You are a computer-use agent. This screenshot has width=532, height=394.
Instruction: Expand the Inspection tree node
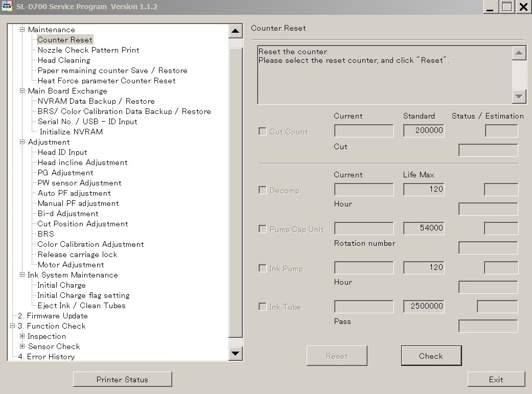pos(22,336)
